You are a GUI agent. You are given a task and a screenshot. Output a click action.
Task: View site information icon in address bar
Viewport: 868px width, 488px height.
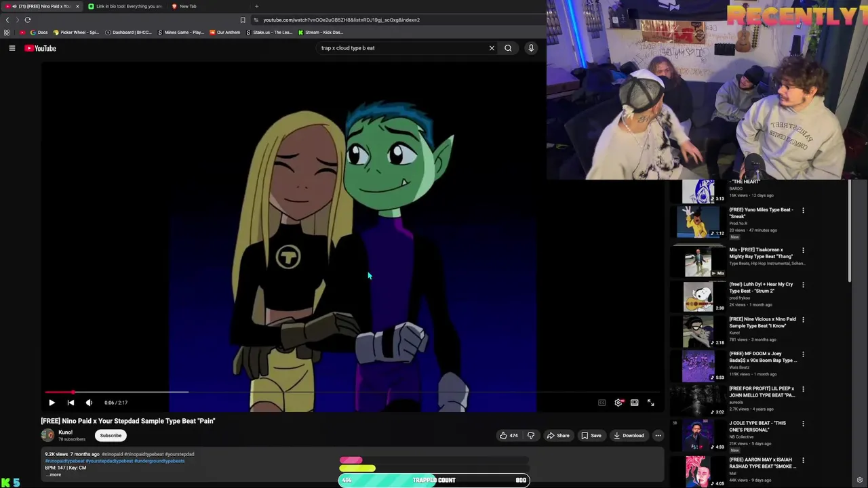tap(256, 20)
